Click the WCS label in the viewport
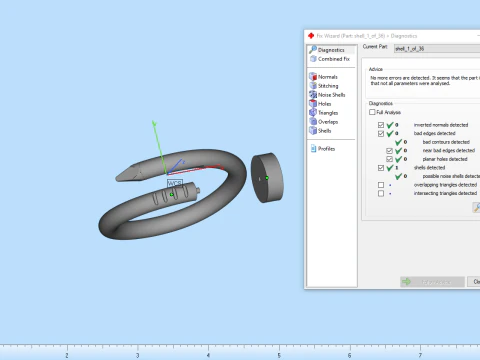Viewport: 480px width, 360px height. click(x=175, y=183)
